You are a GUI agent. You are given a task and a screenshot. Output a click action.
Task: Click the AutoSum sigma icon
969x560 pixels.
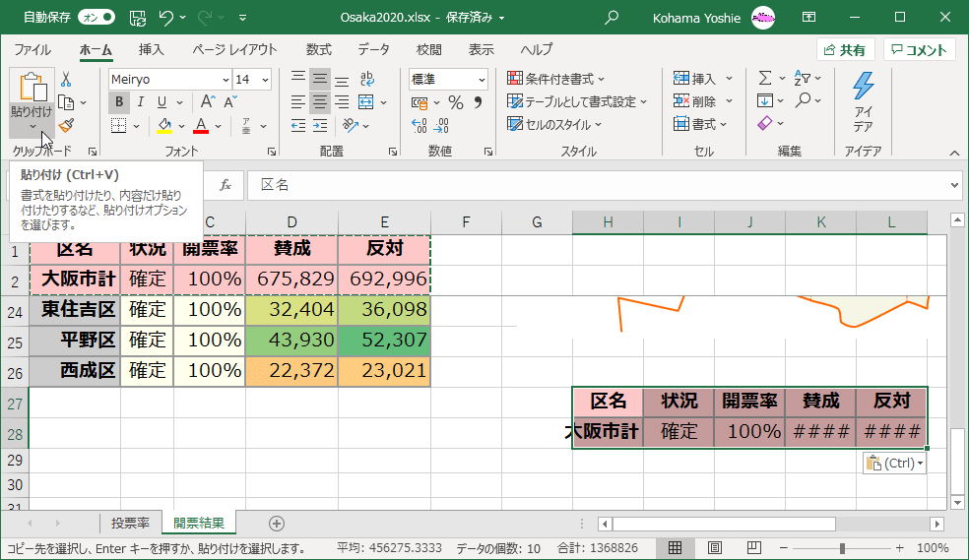pos(765,78)
